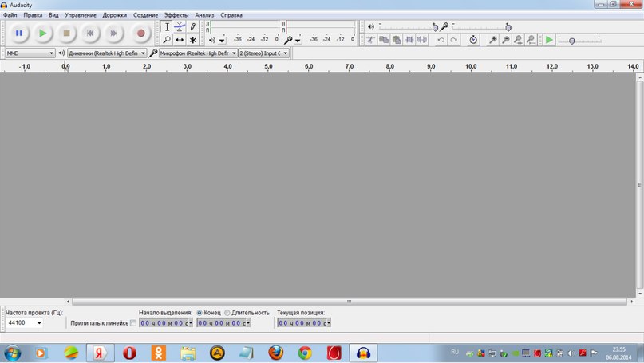644x363 pixels.
Task: Open the input meter microphone dropdown arrow
Action: [x=298, y=40]
